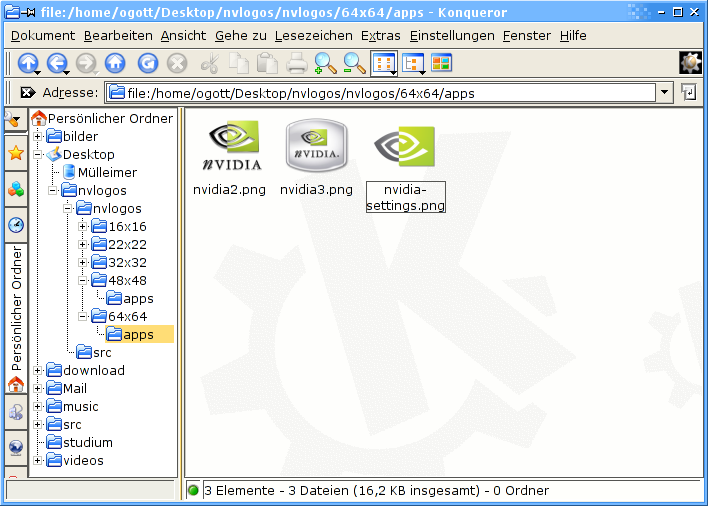Screen dimensions: 708x506
Task: Go to the Home folder toolbar icon
Action: pos(115,63)
